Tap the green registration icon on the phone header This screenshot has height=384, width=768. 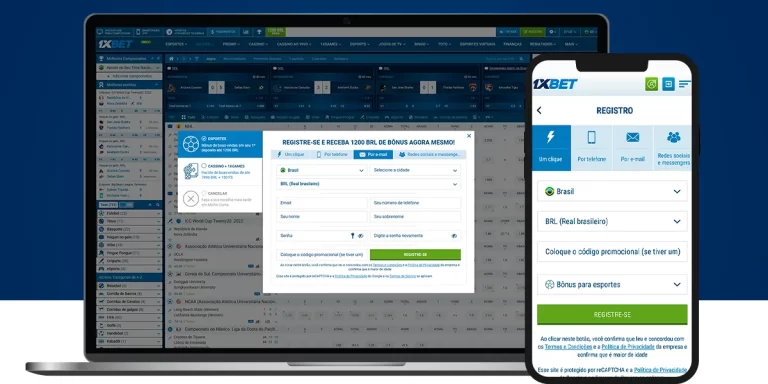click(x=651, y=84)
